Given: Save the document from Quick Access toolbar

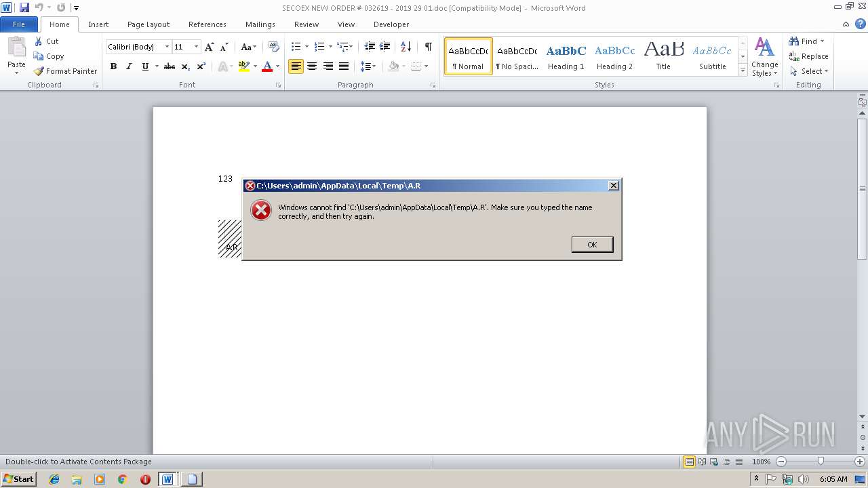Looking at the screenshot, I should point(24,7).
